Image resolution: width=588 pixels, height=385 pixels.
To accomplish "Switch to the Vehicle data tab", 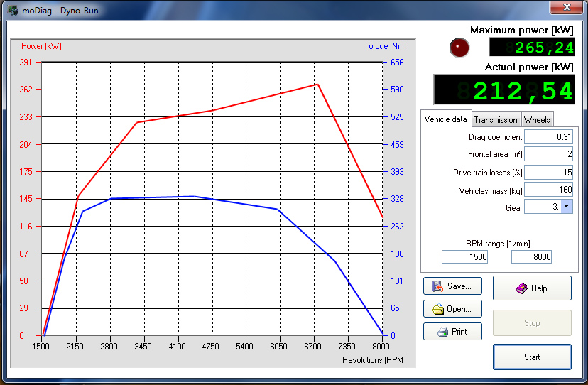I will click(x=445, y=119).
